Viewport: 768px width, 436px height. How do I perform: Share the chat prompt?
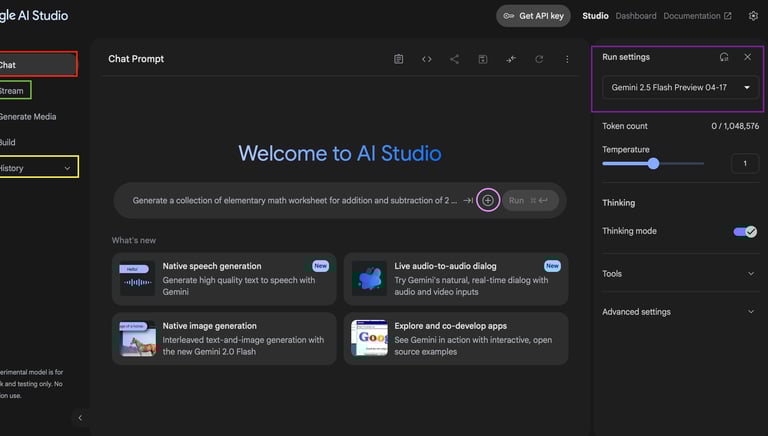[x=455, y=59]
